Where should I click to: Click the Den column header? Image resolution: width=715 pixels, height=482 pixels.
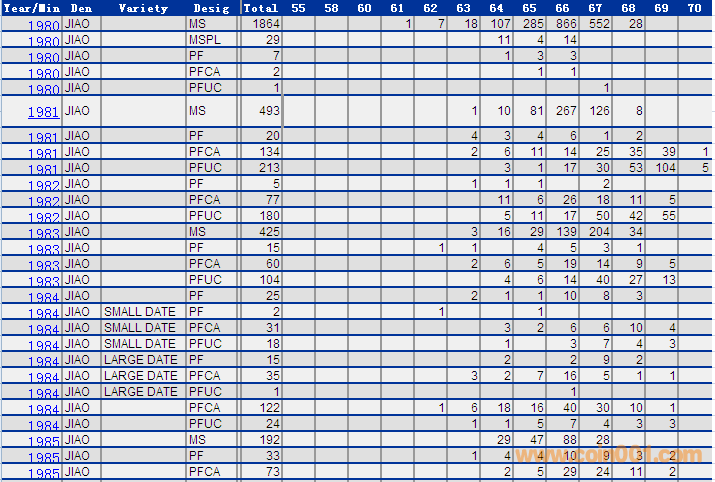[x=81, y=8]
